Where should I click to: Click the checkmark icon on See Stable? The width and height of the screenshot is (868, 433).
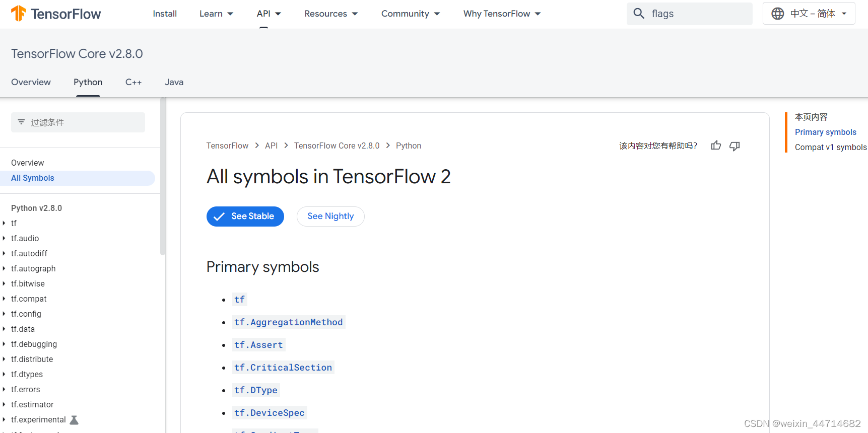pos(219,216)
